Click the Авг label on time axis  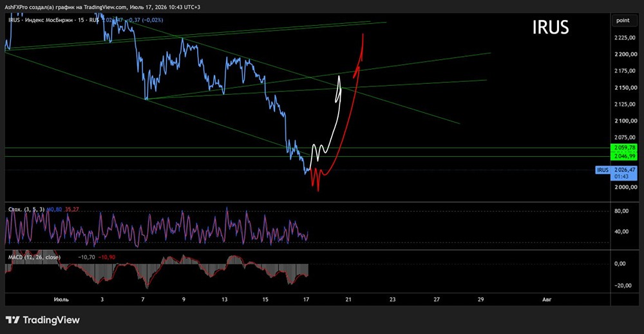pos(547,299)
